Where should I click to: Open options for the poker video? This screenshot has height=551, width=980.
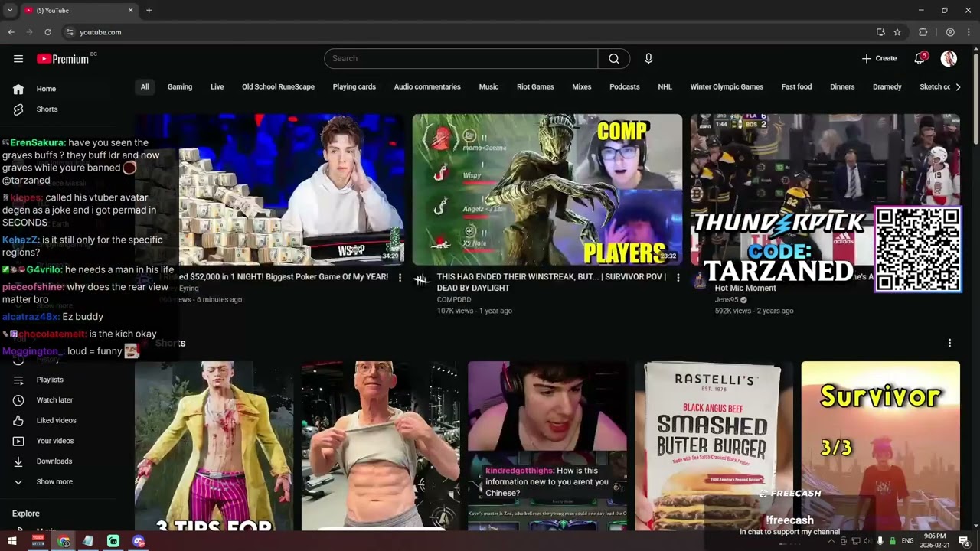point(400,278)
